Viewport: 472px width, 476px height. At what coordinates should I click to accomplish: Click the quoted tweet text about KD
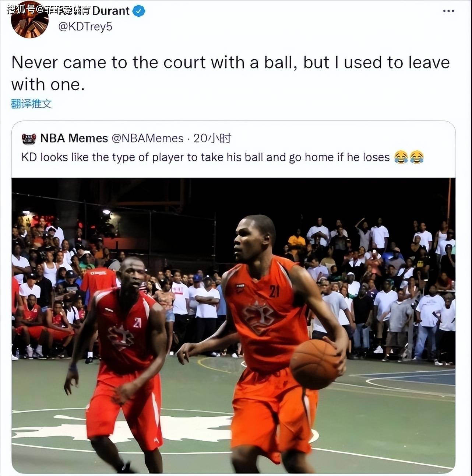[205, 157]
